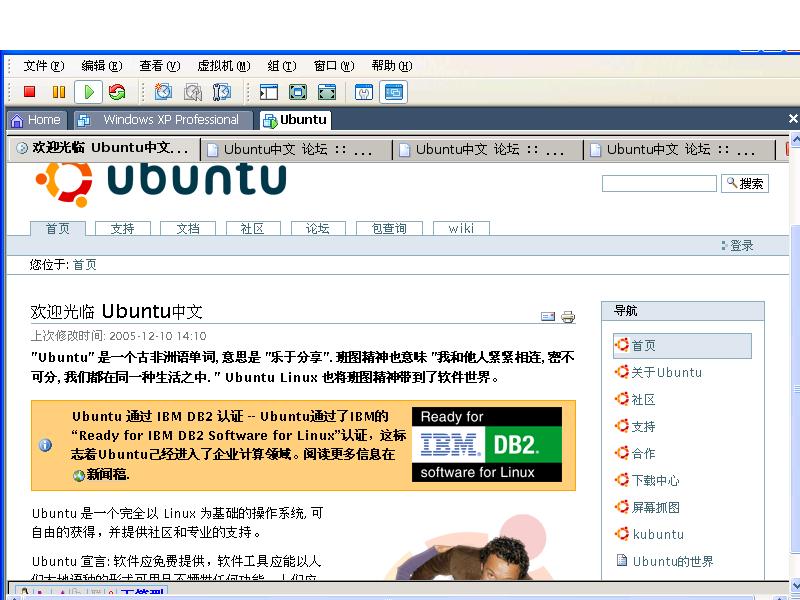The image size is (800, 600).
Task: Click the email-this-page envelope icon
Action: point(547,317)
